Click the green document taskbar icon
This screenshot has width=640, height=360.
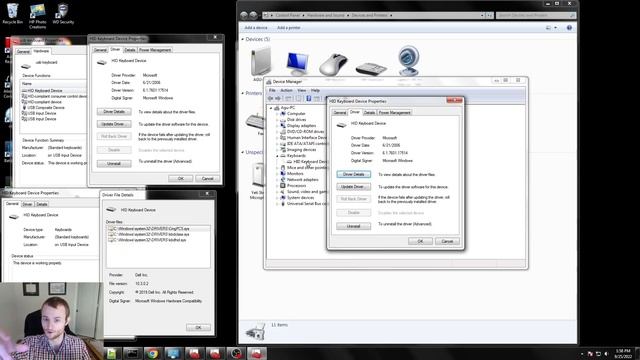(111, 353)
